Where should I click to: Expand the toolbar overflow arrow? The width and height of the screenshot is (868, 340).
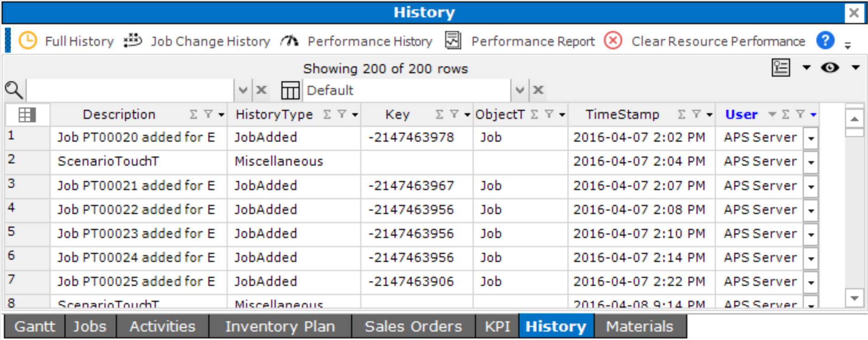tap(848, 45)
